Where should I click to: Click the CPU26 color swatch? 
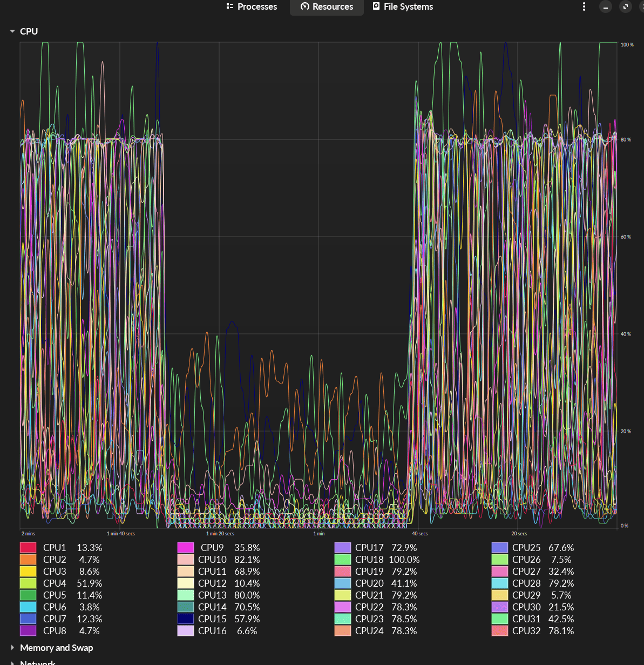(x=500, y=560)
